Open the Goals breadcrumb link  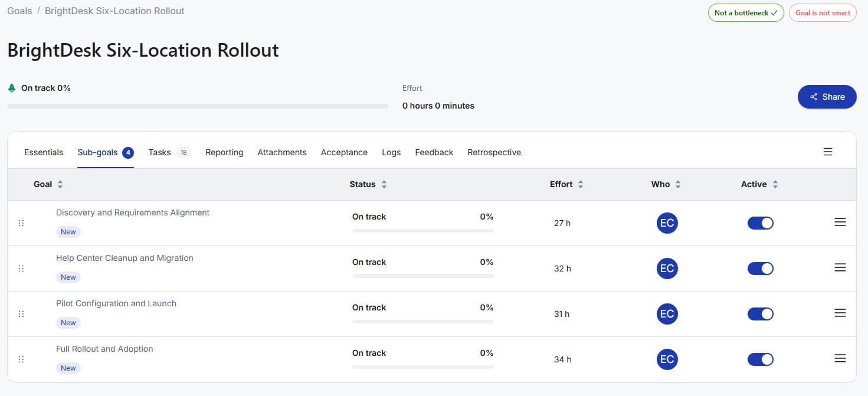pyautogui.click(x=19, y=11)
